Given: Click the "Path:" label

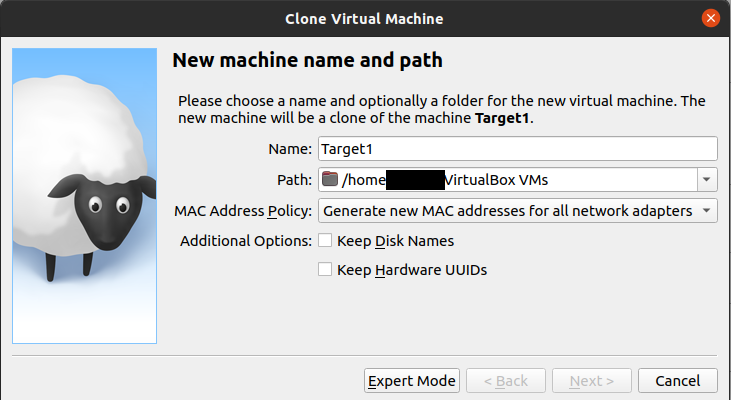Looking at the screenshot, I should (x=293, y=180).
